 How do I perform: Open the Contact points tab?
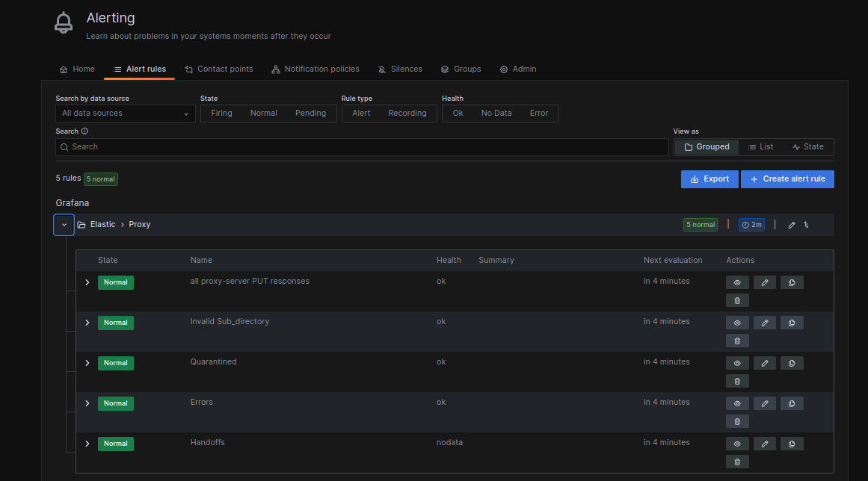pyautogui.click(x=218, y=69)
